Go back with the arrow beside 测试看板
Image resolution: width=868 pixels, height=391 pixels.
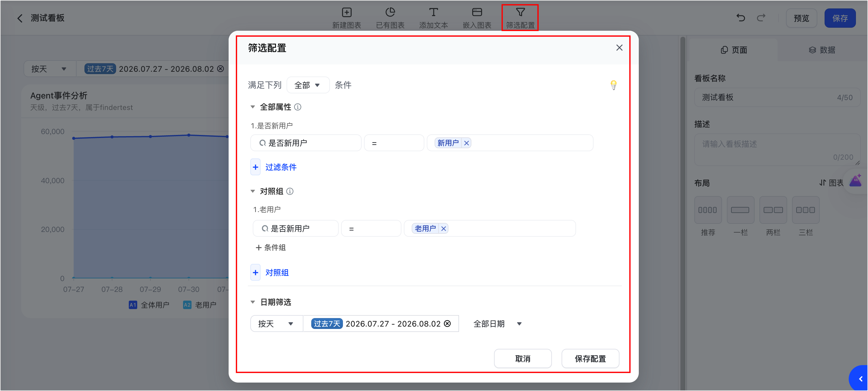click(20, 18)
